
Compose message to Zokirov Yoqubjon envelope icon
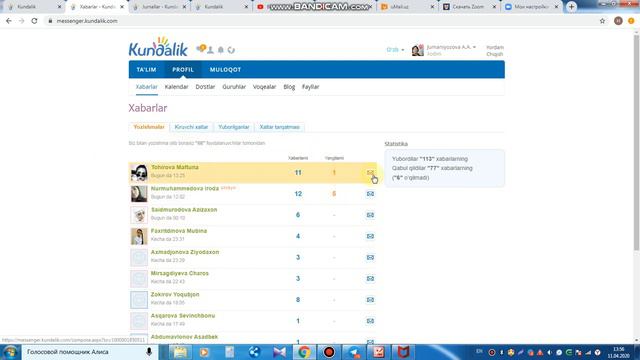click(x=370, y=300)
